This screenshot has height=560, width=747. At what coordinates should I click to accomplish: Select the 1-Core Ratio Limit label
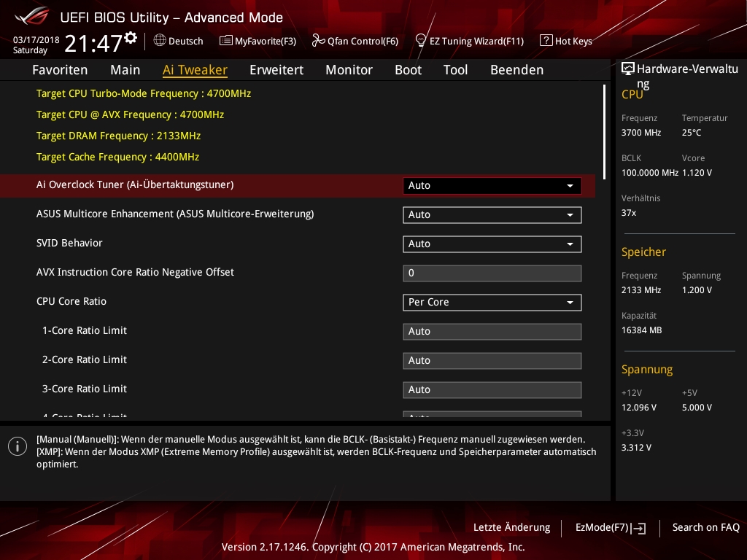click(x=85, y=330)
